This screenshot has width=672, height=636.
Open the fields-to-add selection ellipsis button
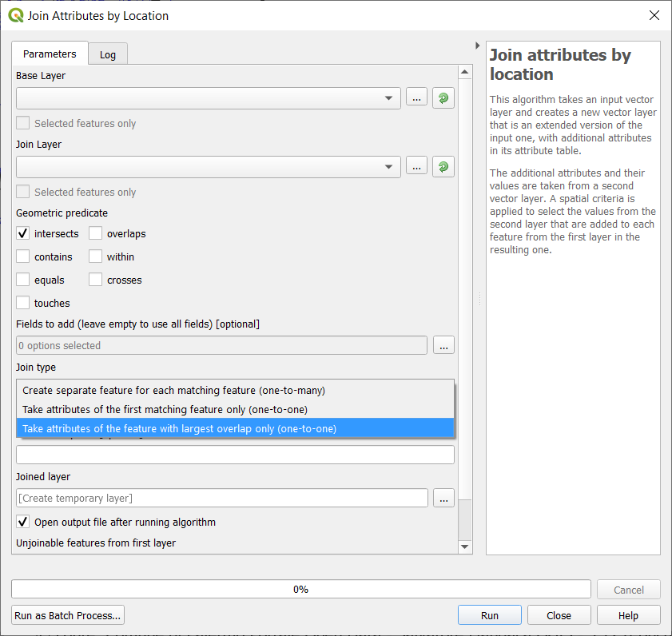[x=443, y=345]
